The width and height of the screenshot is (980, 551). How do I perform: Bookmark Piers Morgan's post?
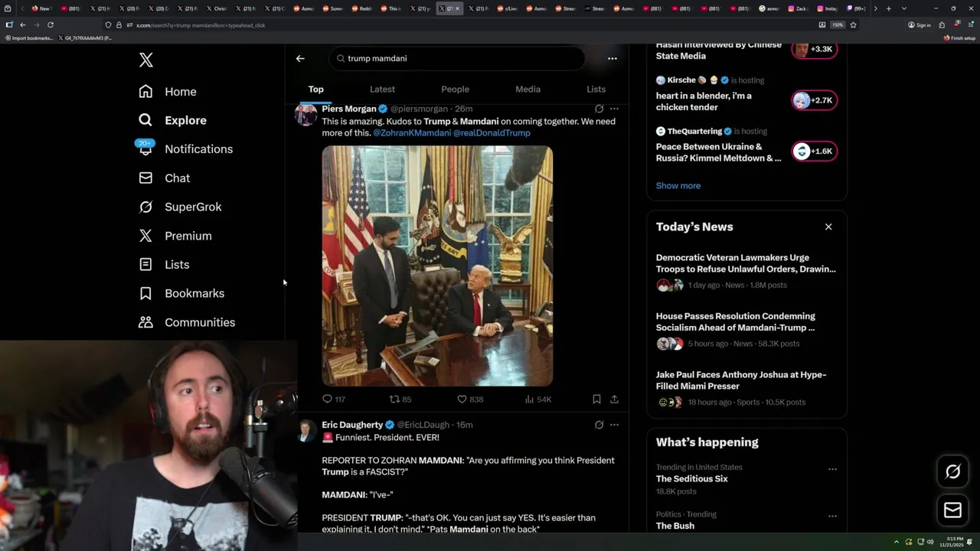(x=596, y=399)
